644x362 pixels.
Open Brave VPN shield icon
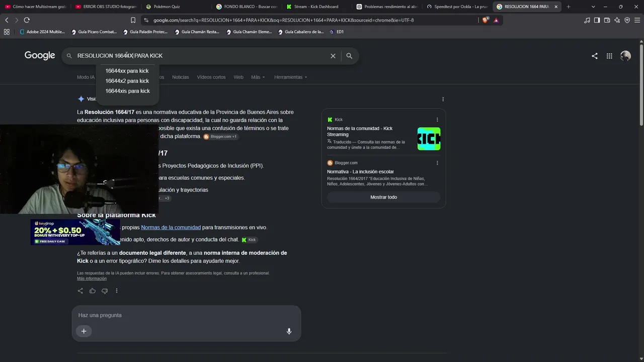point(627,20)
